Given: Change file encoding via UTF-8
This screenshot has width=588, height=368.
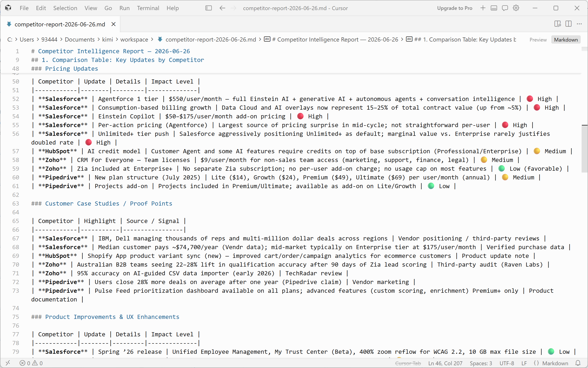Looking at the screenshot, I should click(507, 363).
